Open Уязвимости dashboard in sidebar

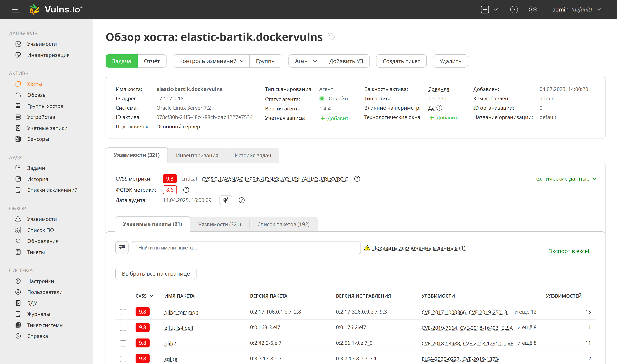pyautogui.click(x=42, y=44)
